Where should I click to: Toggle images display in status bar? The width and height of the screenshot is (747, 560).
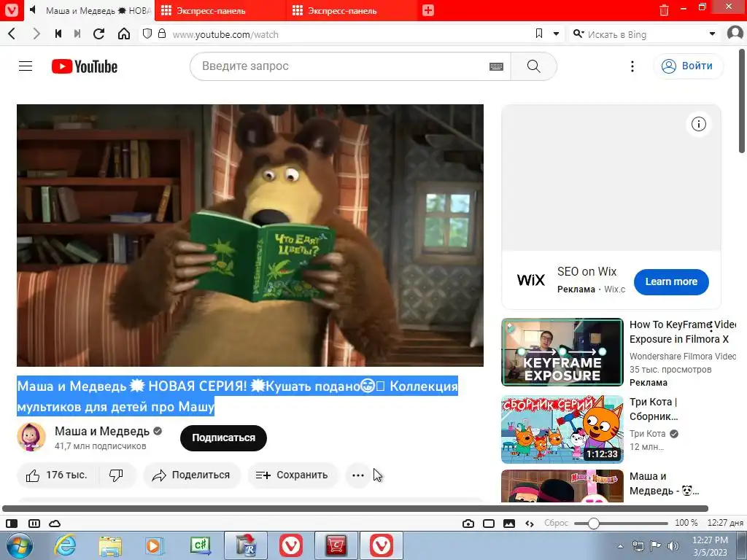click(x=508, y=524)
